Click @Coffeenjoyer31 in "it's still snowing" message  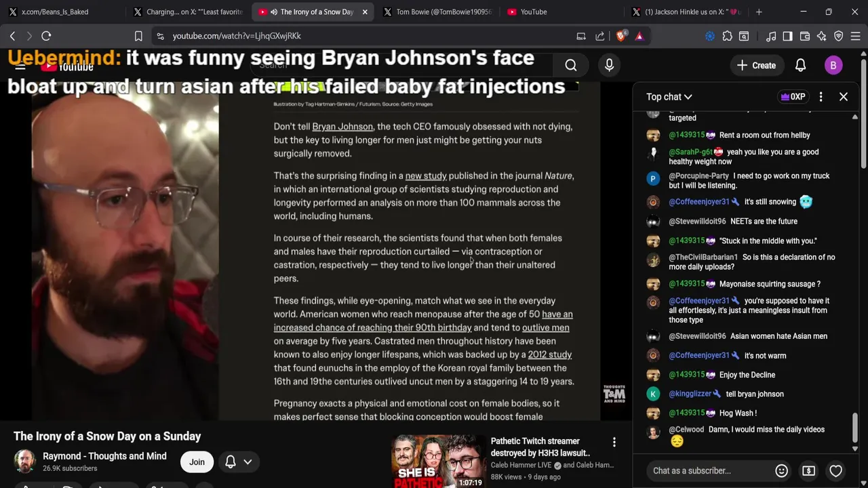click(698, 201)
